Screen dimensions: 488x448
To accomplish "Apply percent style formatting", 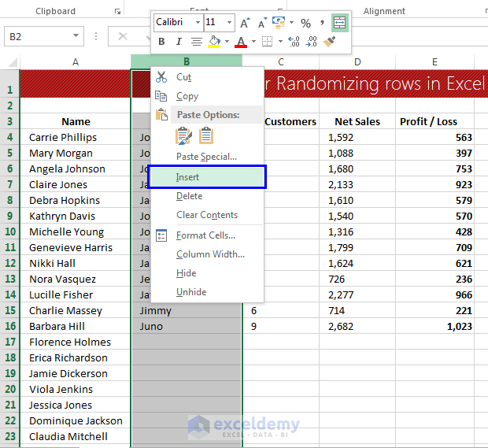I will tap(305, 23).
